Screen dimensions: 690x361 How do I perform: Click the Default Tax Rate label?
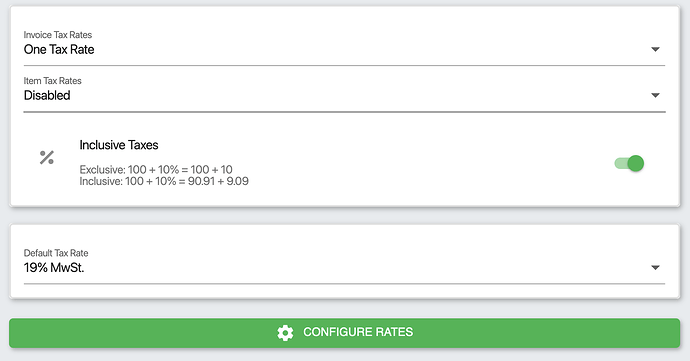56,253
